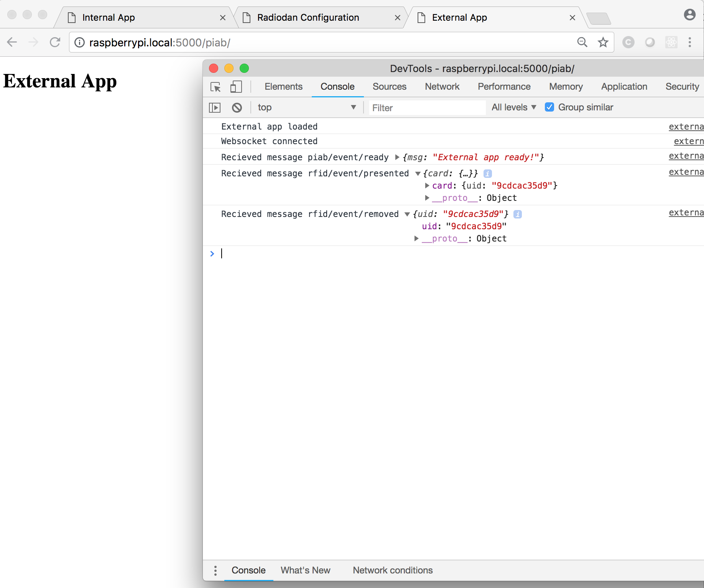The width and height of the screenshot is (704, 588).
Task: Click the grey circle extension icon
Action: [650, 42]
